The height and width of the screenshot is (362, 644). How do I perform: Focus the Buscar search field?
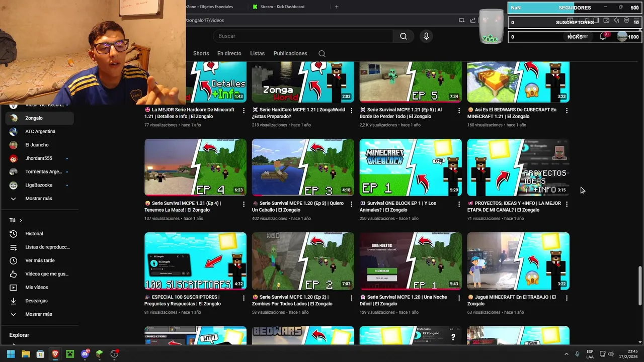[x=303, y=36]
